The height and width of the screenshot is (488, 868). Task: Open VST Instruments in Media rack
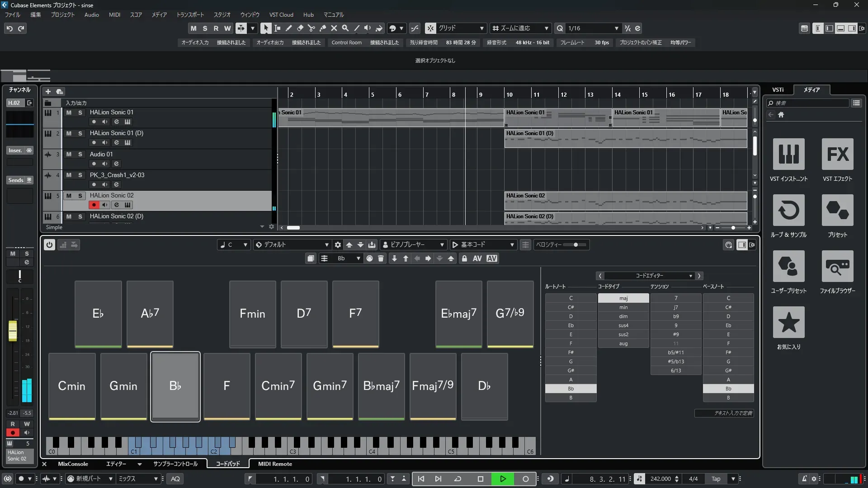point(788,155)
